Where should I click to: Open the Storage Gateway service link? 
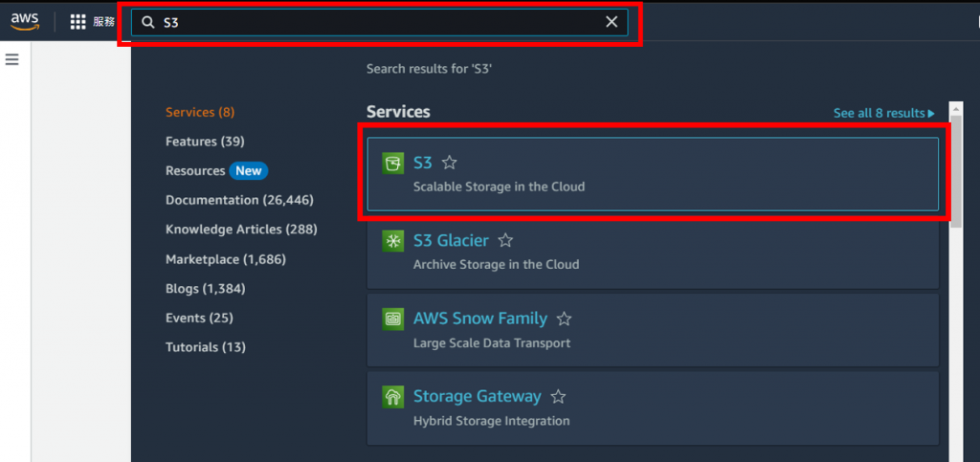tap(477, 396)
